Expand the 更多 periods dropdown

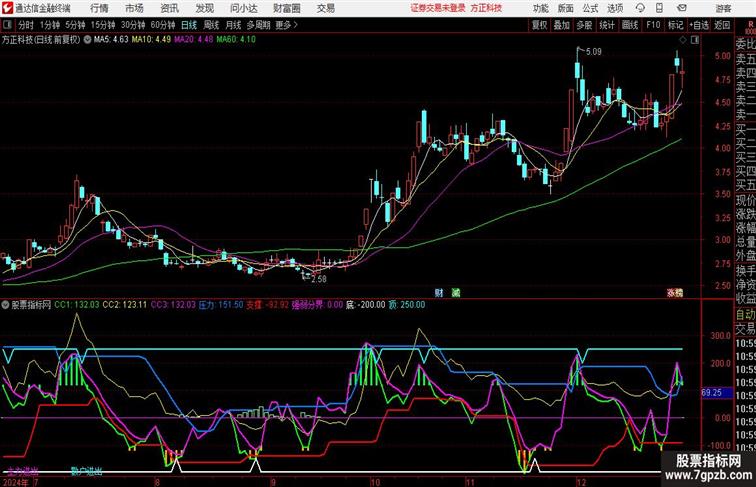(286, 25)
